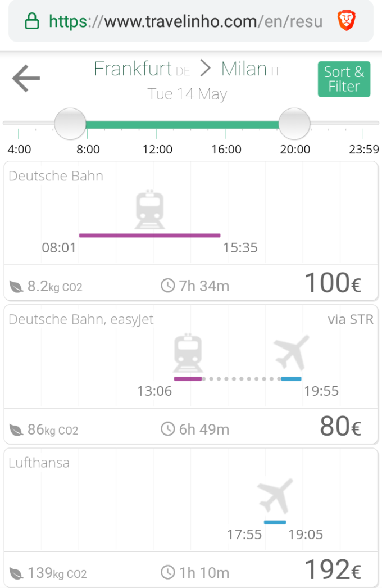Image resolution: width=382 pixels, height=588 pixels.
Task: Tap the Milan destination city label
Action: tap(244, 69)
